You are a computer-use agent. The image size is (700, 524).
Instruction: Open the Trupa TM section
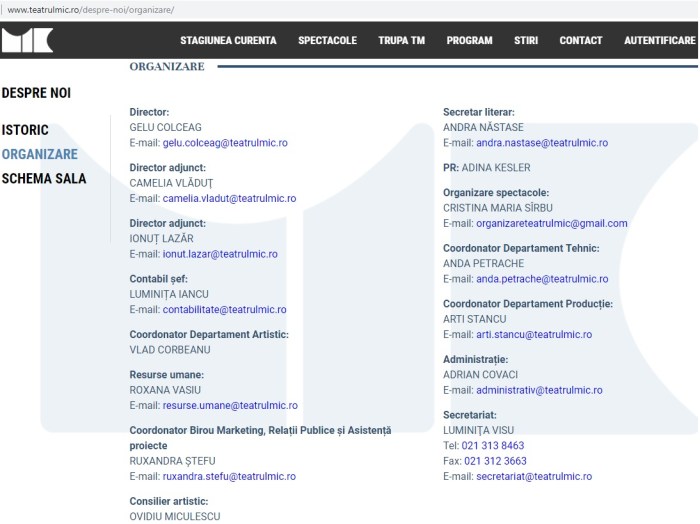(401, 41)
